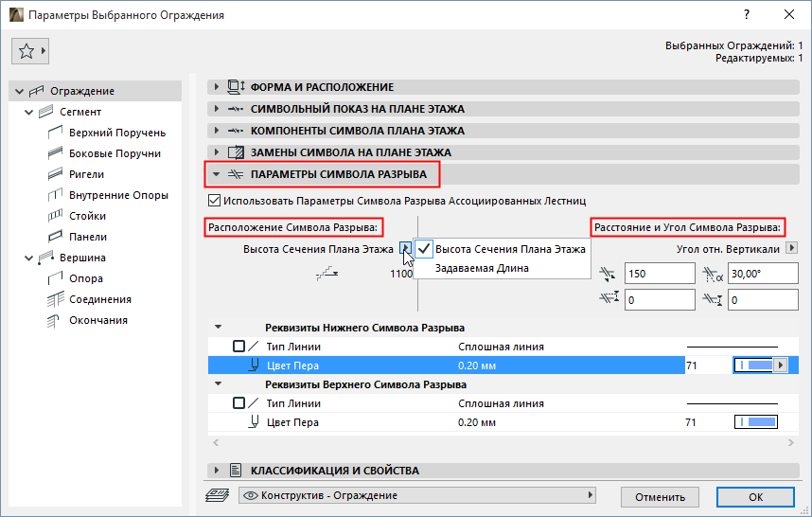The image size is (812, 517).
Task: Choose Задаваемая Длина menu option
Action: coord(482,268)
